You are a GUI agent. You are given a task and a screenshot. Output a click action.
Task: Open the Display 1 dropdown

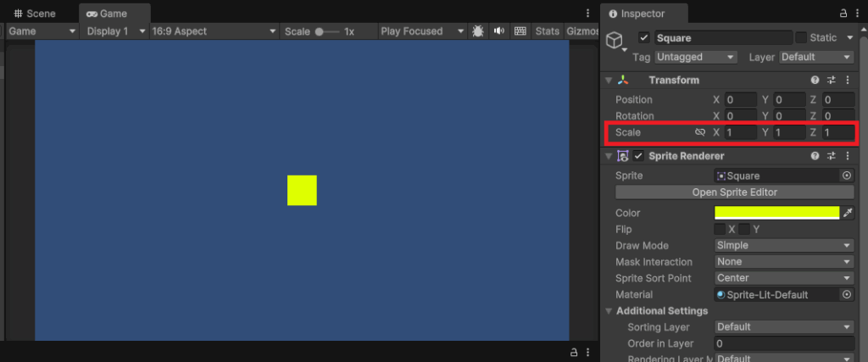click(x=114, y=31)
